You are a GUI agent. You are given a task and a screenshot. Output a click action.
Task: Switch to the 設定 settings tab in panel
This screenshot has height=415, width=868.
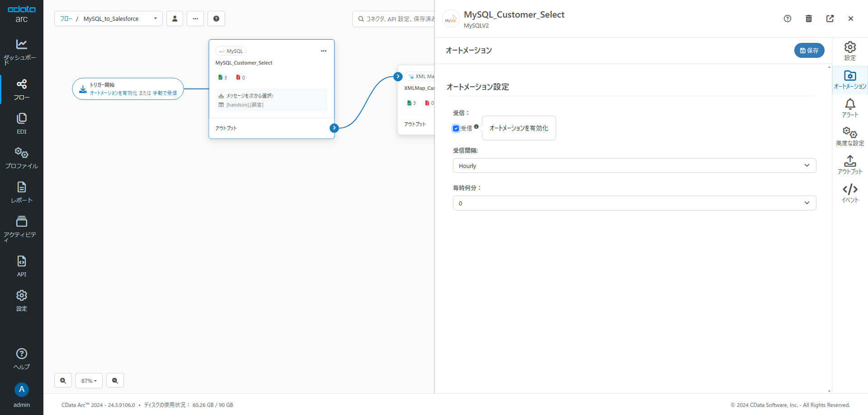point(850,51)
